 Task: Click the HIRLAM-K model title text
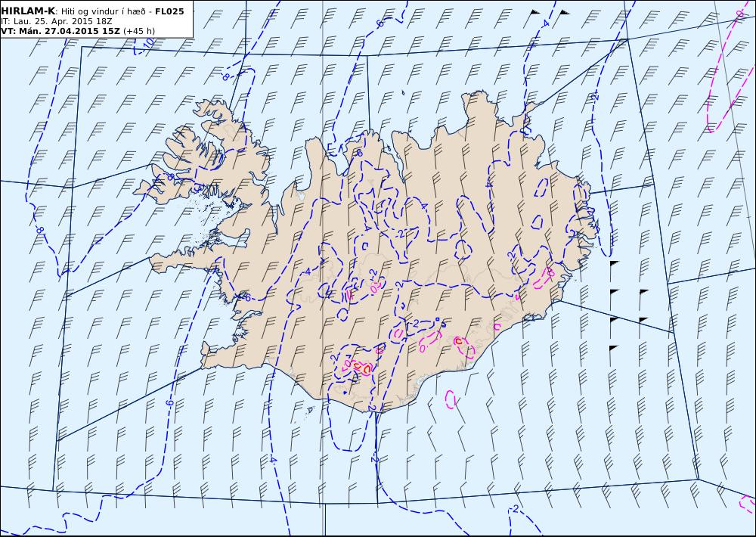[28, 11]
